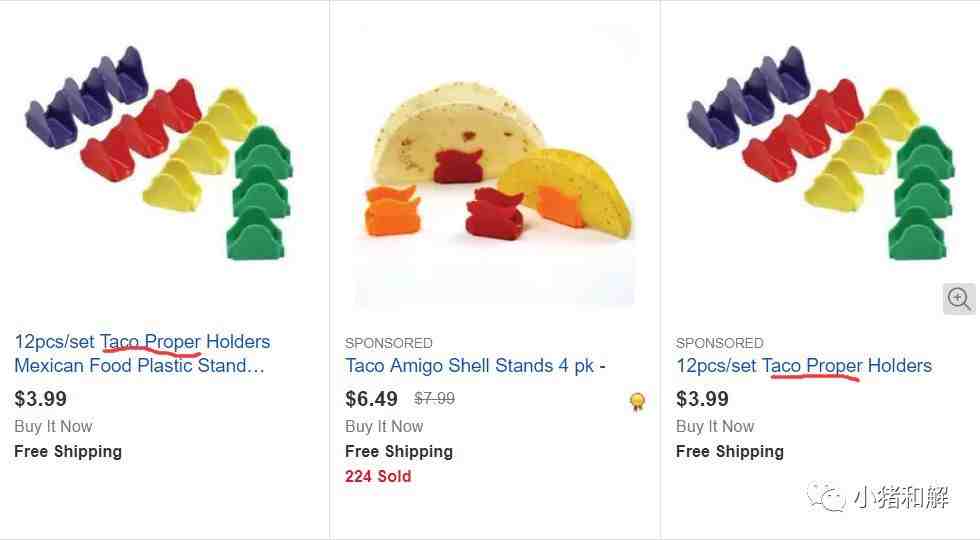Image resolution: width=980 pixels, height=540 pixels.
Task: Click the $6.49 price
Action: [371, 399]
